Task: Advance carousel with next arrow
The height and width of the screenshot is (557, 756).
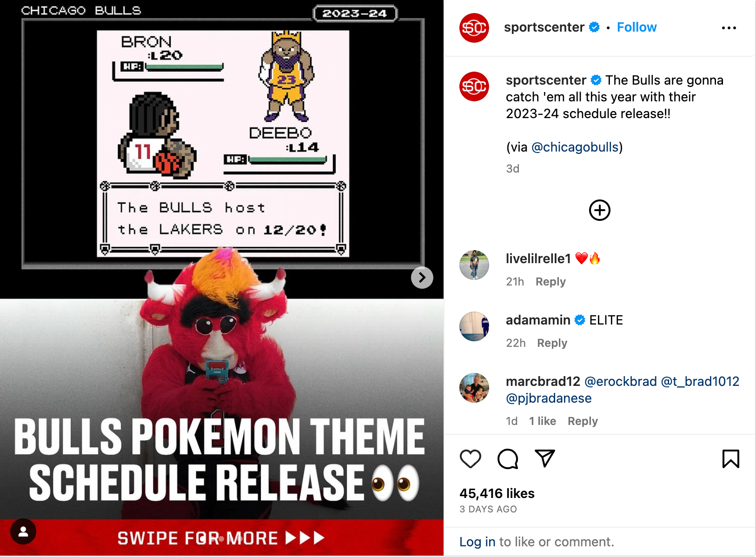Action: click(422, 278)
